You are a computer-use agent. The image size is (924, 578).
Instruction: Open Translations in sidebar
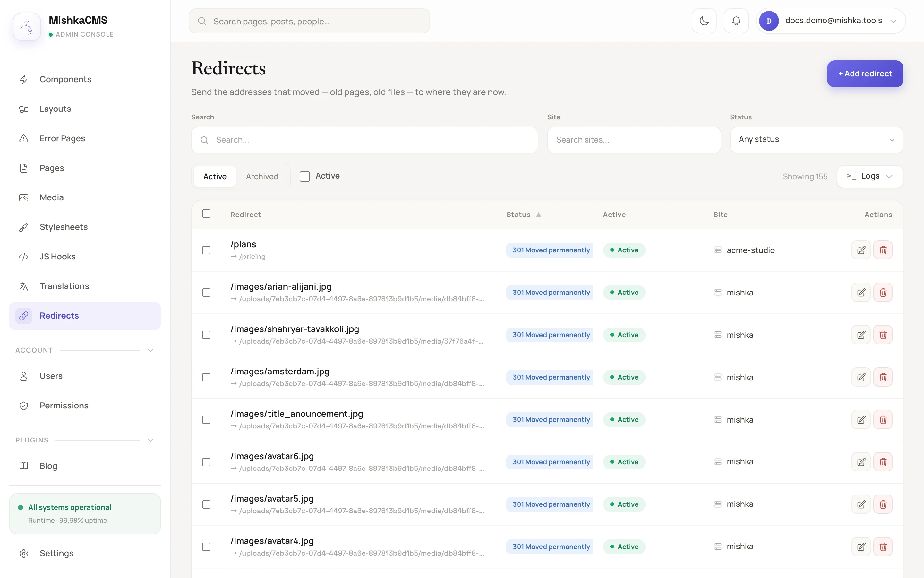[x=85, y=286]
